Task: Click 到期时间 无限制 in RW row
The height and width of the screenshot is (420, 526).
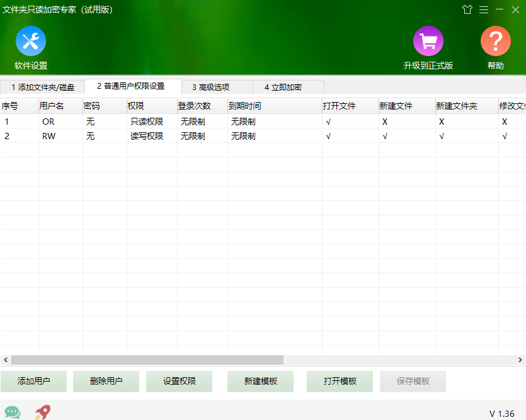Action: pyautogui.click(x=243, y=136)
